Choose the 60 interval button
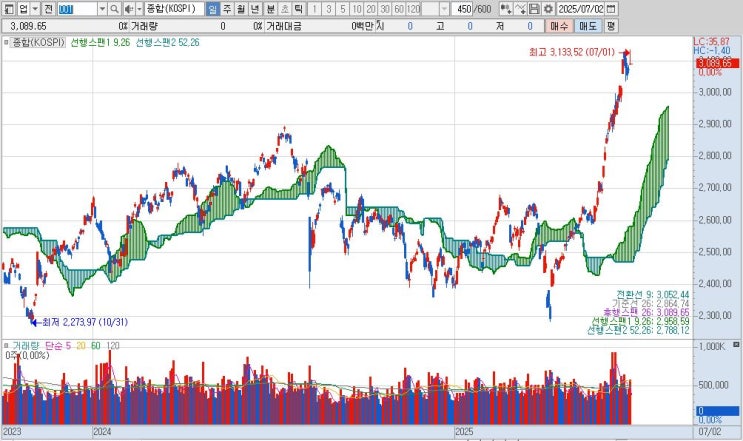The height and width of the screenshot is (441, 743). tap(399, 9)
